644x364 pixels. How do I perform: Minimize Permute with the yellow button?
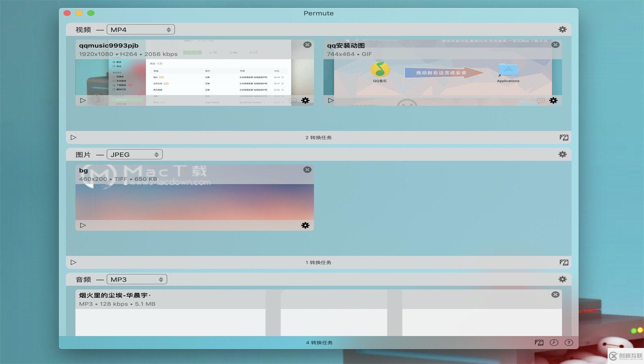(x=79, y=13)
